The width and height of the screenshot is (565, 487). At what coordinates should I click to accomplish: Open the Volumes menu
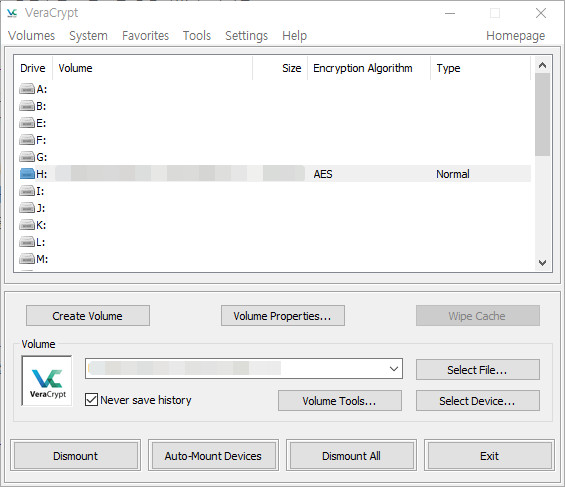(32, 36)
